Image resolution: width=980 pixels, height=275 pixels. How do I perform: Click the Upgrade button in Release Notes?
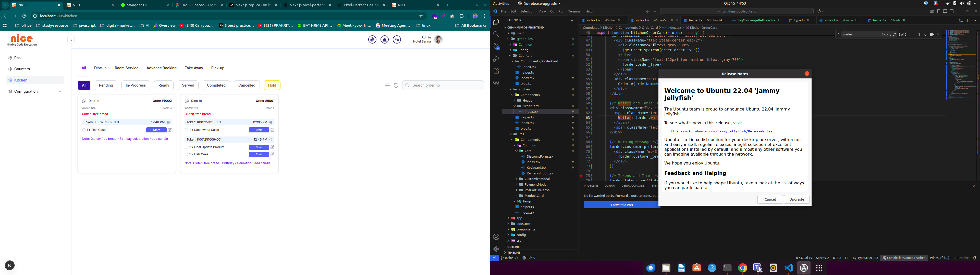[x=796, y=199]
